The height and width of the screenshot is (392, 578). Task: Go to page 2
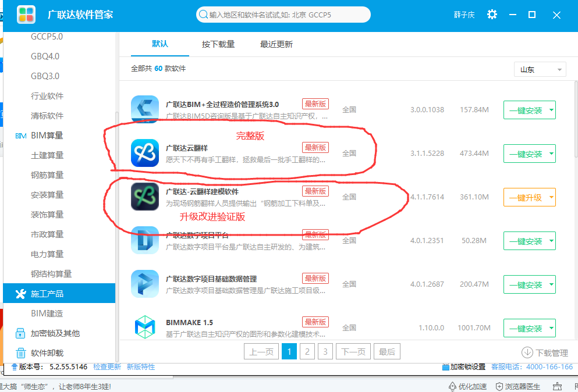click(307, 351)
